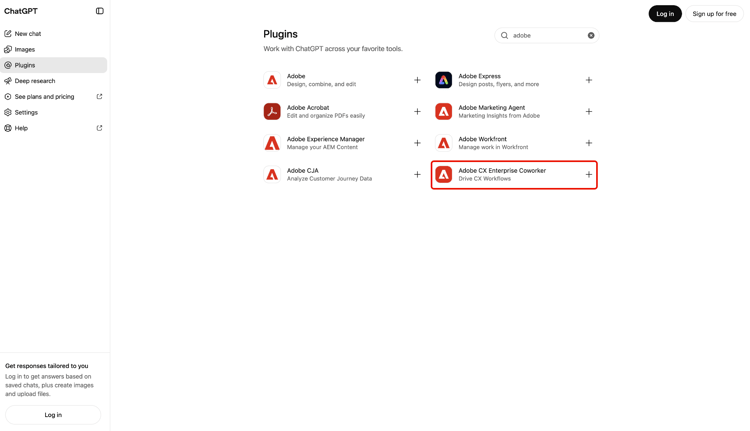Viewport: 750px width, 431px height.
Task: Click the black Log in button
Action: pyautogui.click(x=665, y=14)
